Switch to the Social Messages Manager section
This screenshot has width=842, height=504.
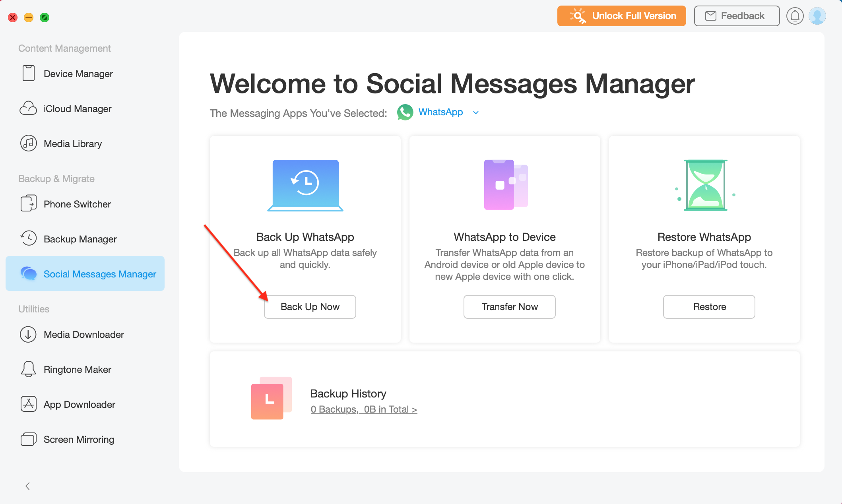85,273
